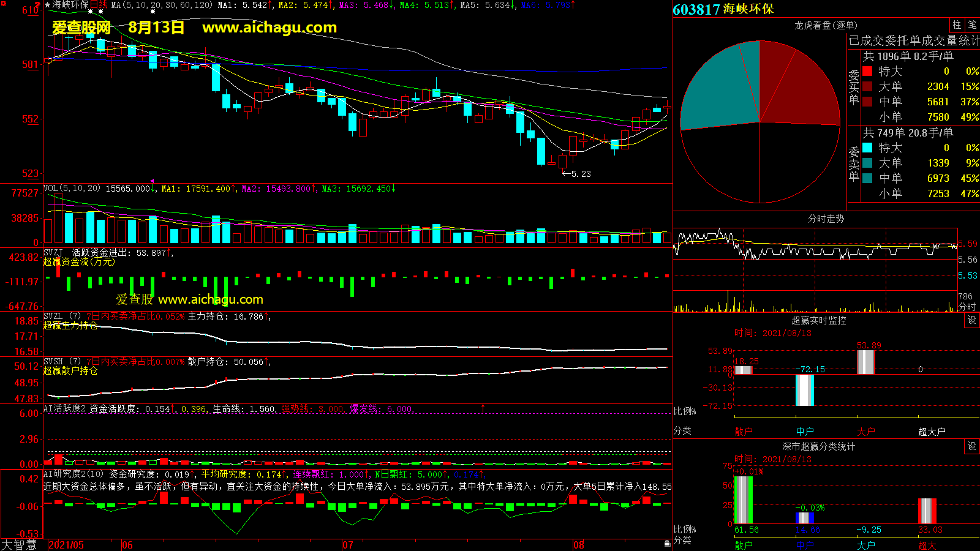This screenshot has height=551, width=980.
Task: Open the MA(5,10,20,30,60,120) indicator parameters
Action: tap(162, 5)
